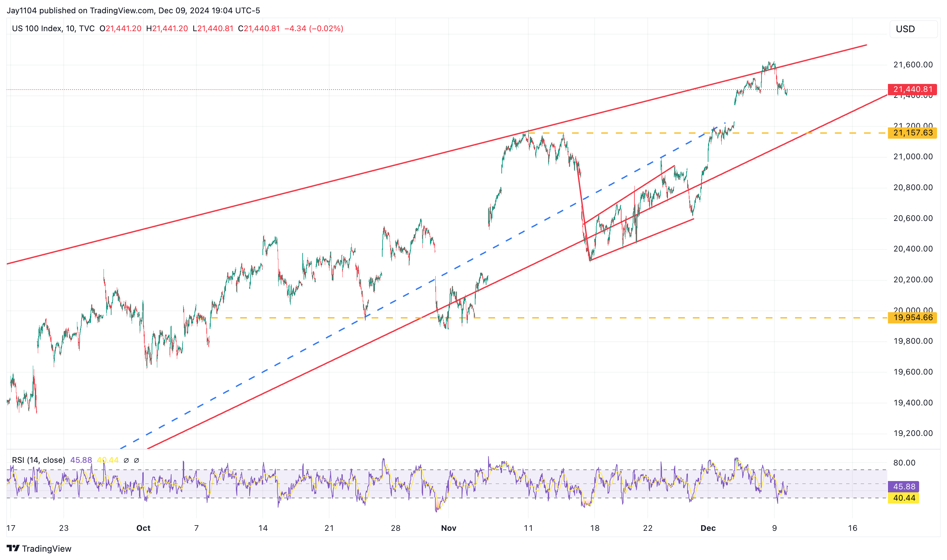Click the 17 date label on time axis
This screenshot has height=560, width=947.
point(11,528)
